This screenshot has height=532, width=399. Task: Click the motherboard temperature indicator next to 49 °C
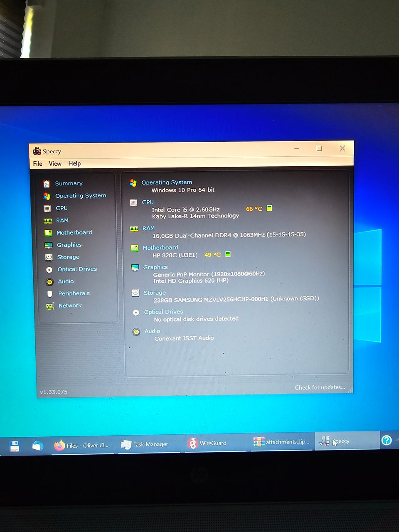pyautogui.click(x=228, y=254)
